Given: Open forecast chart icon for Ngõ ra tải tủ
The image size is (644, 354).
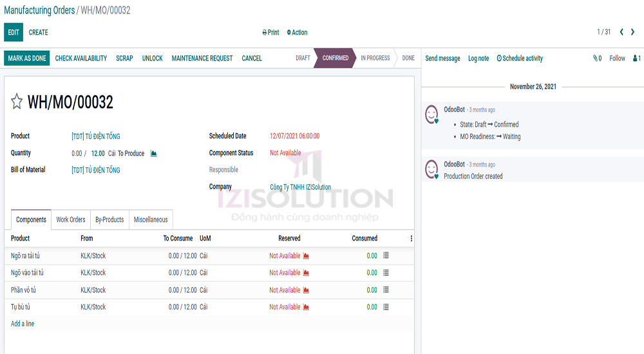Looking at the screenshot, I should coord(306,256).
